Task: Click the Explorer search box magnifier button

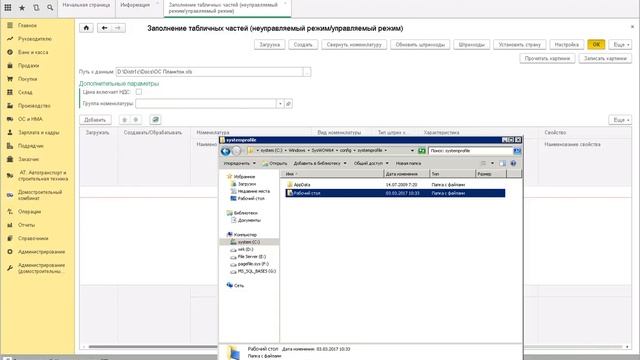Action: coord(517,151)
